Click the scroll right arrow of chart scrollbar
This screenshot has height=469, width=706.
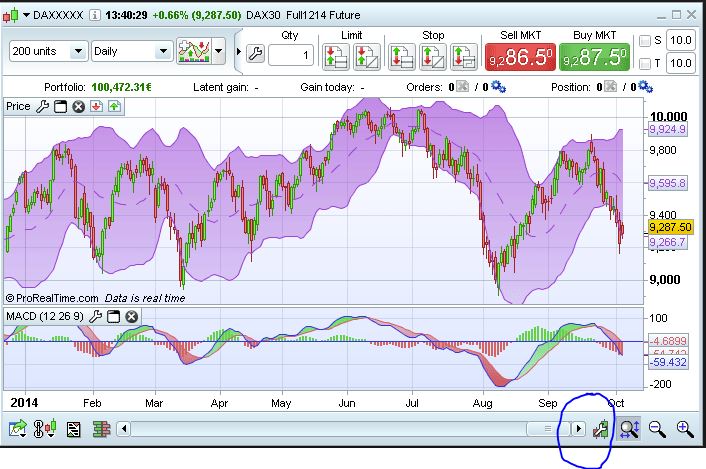(579, 429)
